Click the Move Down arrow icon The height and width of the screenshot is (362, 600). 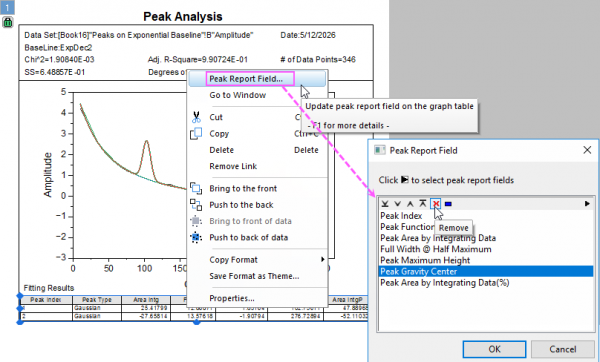pos(398,204)
